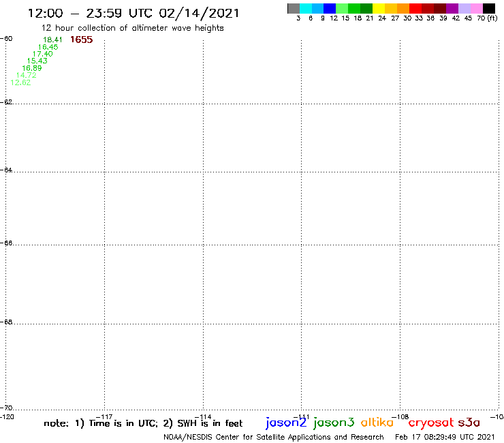Click the -117 longitude axis label
The width and height of the screenshot is (504, 443).
coord(104,417)
